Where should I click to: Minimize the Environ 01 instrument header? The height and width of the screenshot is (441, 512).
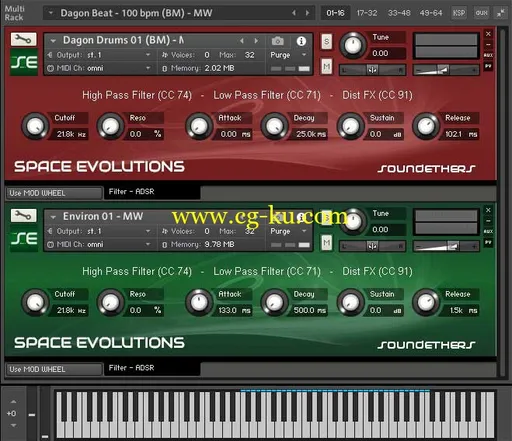coord(488,221)
